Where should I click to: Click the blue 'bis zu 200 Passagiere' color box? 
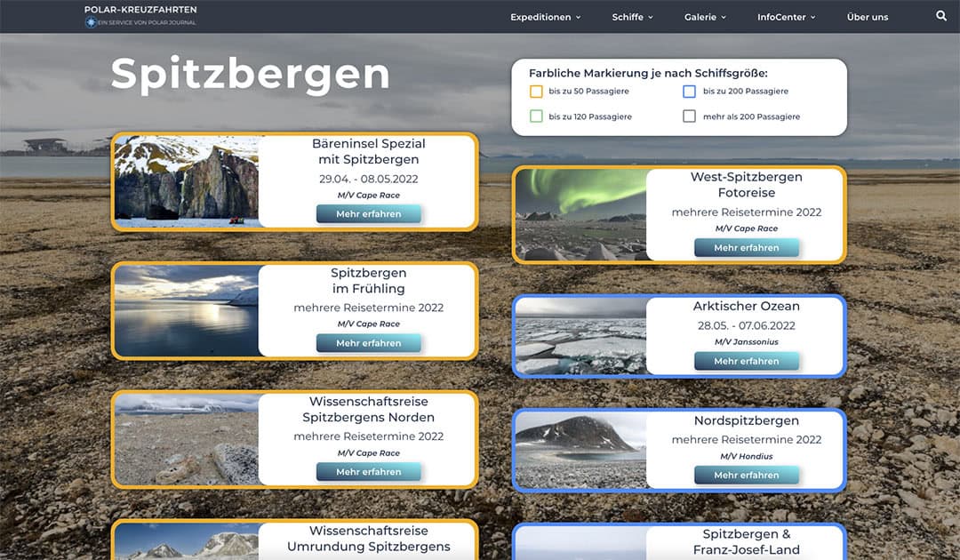pos(690,92)
